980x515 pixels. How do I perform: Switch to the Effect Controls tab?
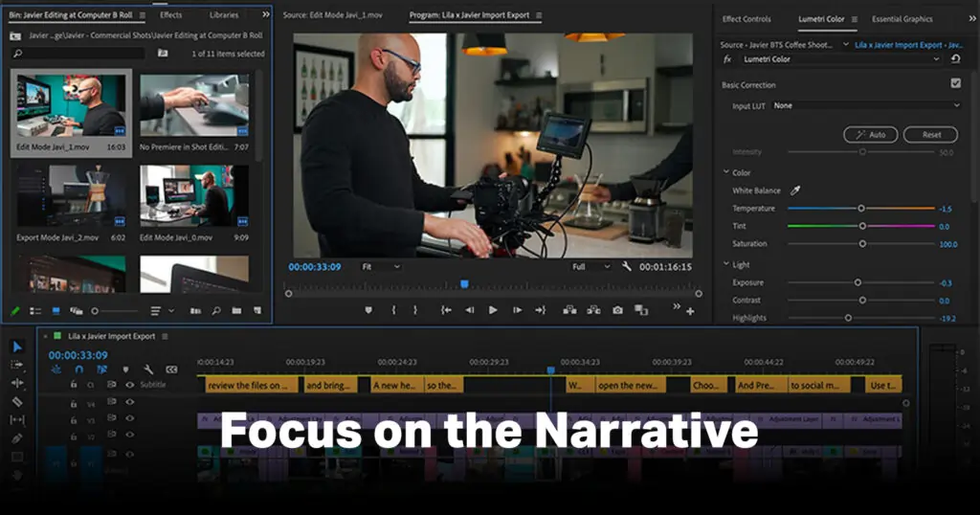(746, 18)
